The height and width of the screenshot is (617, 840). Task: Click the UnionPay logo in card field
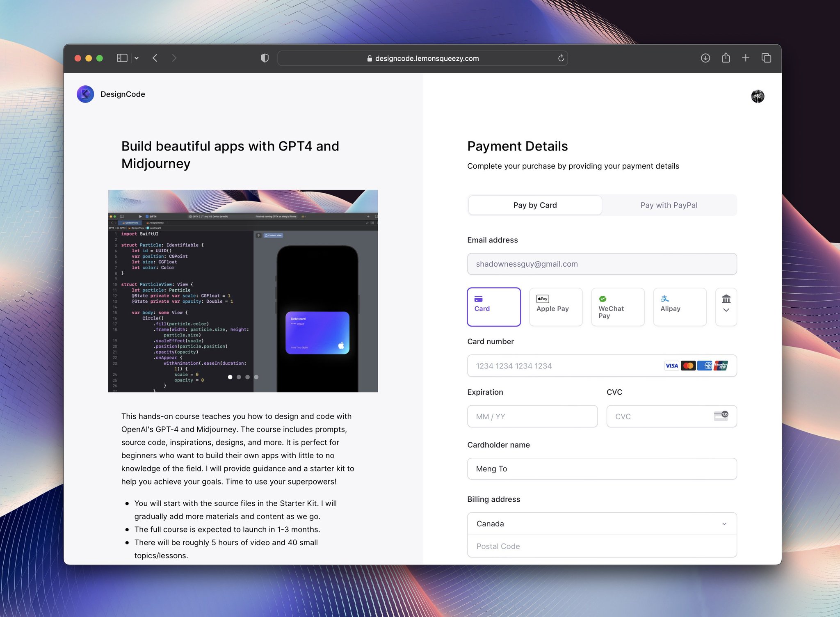(721, 366)
